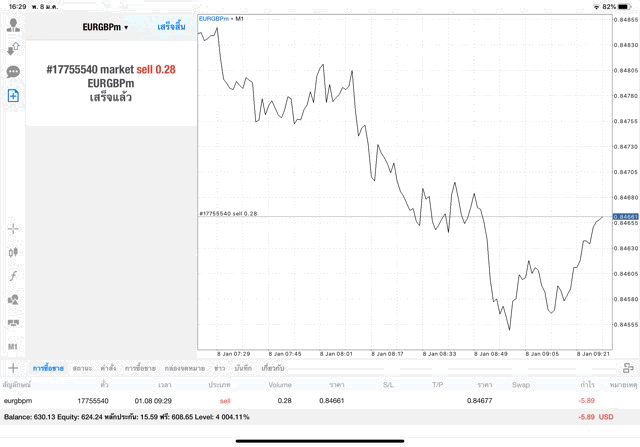This screenshot has width=640, height=447.
Task: Select the new order document icon
Action: pos(14,96)
